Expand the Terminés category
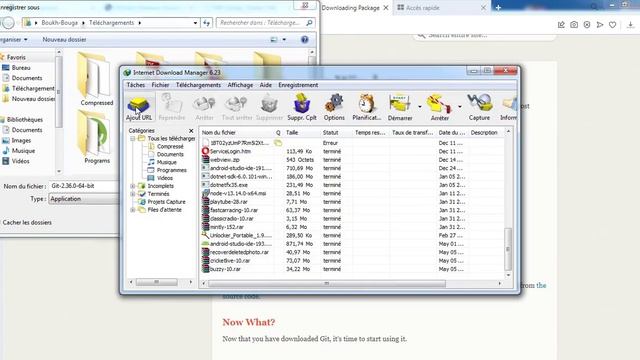This screenshot has width=640, height=360. (133, 194)
